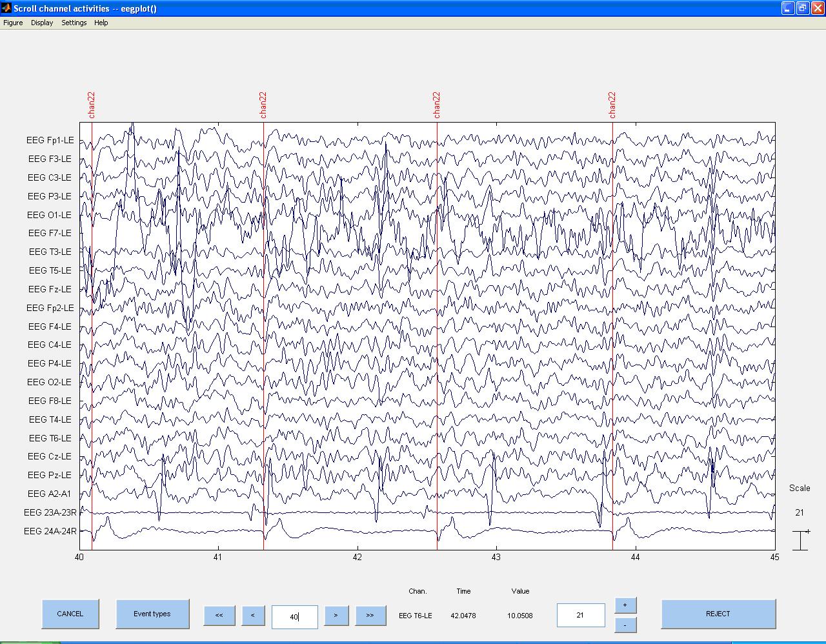Increase amplitude scale with + button

tap(625, 605)
